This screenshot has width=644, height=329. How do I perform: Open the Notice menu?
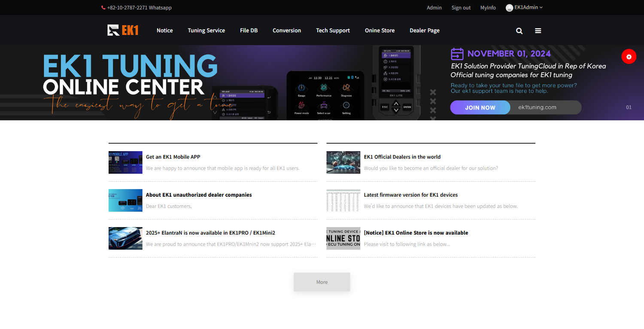pyautogui.click(x=164, y=30)
